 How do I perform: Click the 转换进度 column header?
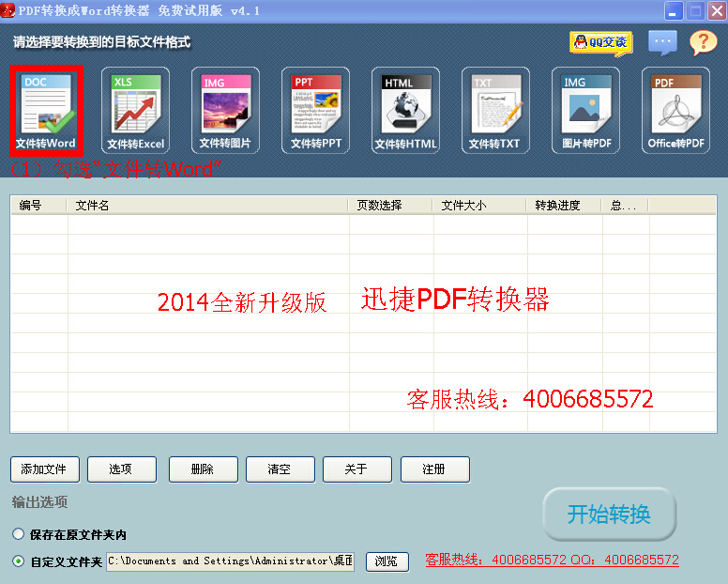[564, 205]
